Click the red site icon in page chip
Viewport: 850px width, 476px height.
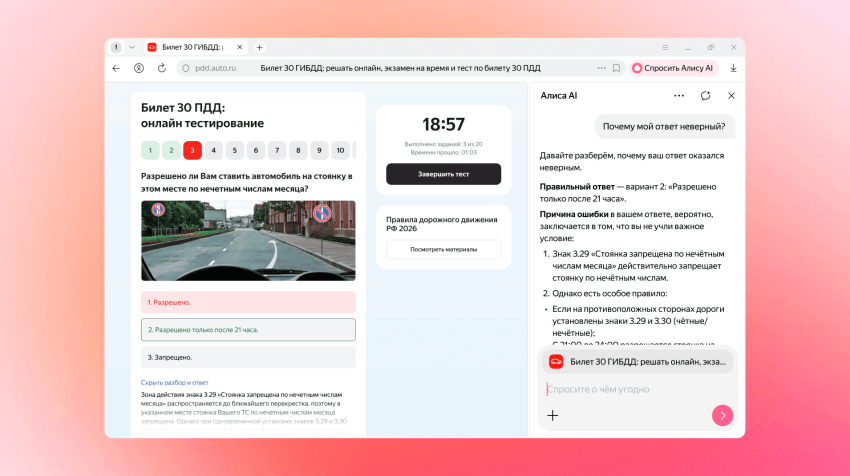point(556,362)
